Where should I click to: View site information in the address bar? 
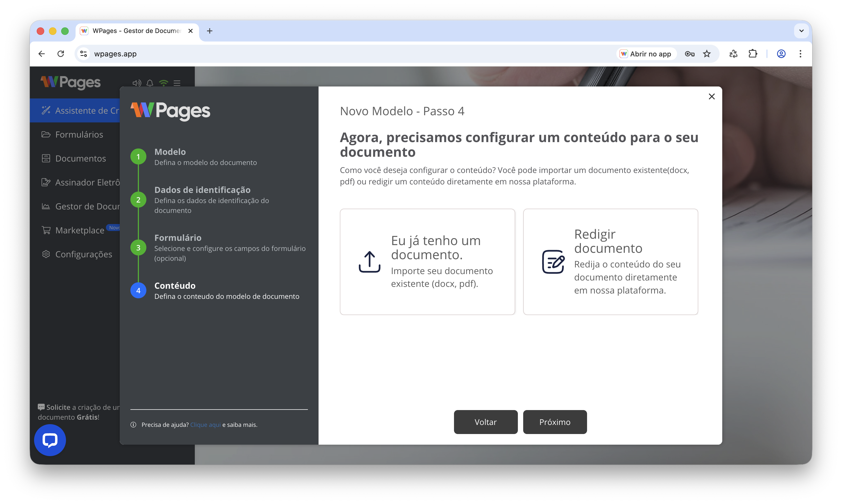(x=83, y=54)
